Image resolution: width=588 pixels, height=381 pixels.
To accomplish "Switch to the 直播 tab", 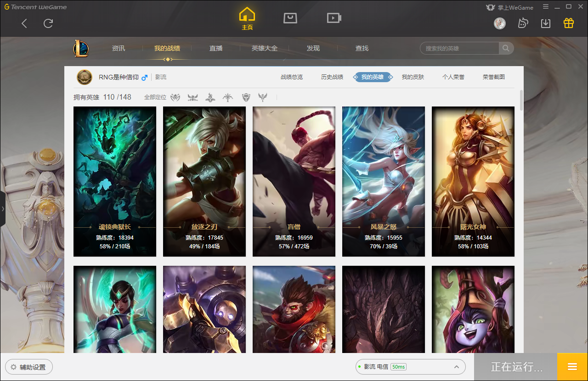I will 216,48.
